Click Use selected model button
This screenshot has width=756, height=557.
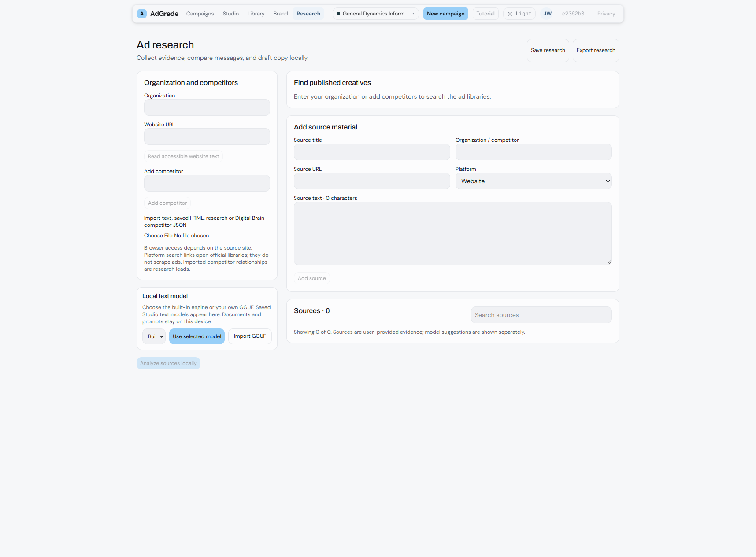pos(197,336)
